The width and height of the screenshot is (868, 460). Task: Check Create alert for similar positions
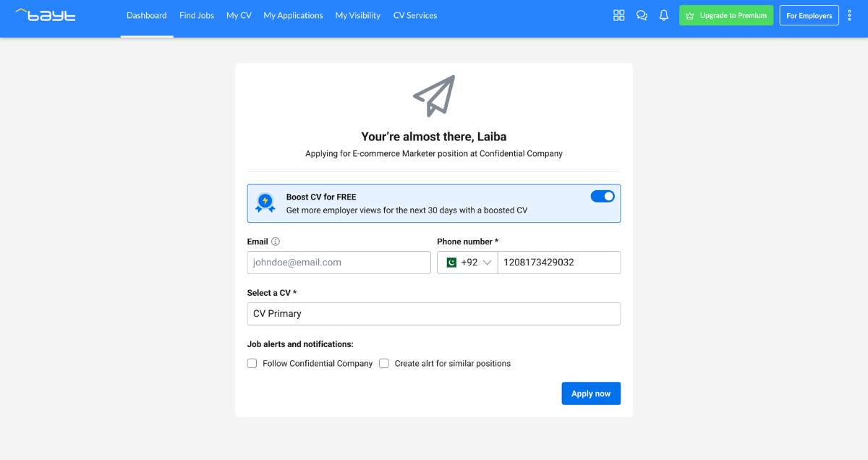(x=384, y=364)
